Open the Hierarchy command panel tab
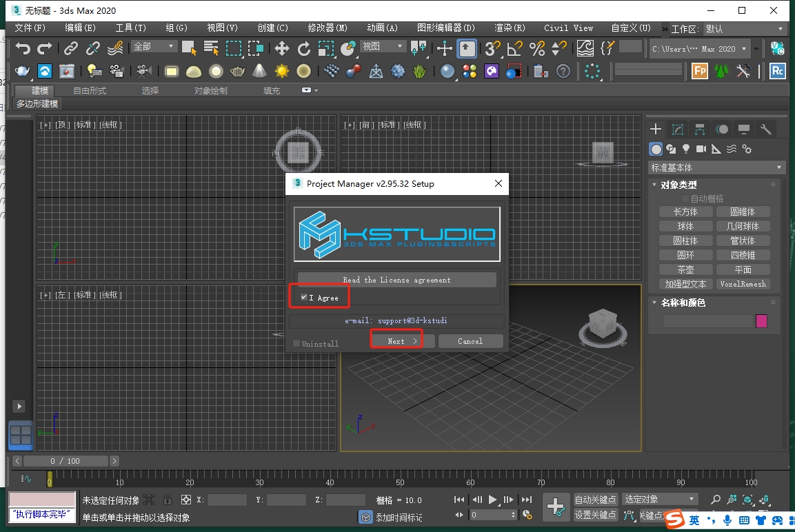The image size is (795, 532). click(700, 129)
